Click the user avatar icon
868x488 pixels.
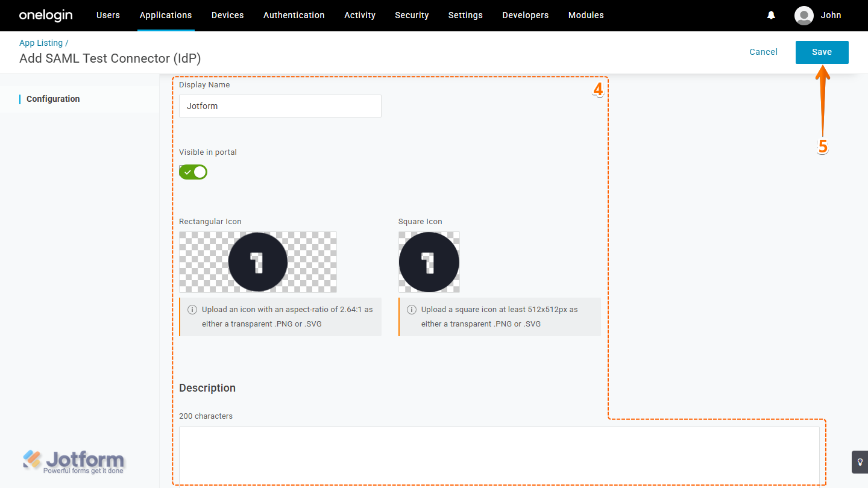(x=804, y=16)
